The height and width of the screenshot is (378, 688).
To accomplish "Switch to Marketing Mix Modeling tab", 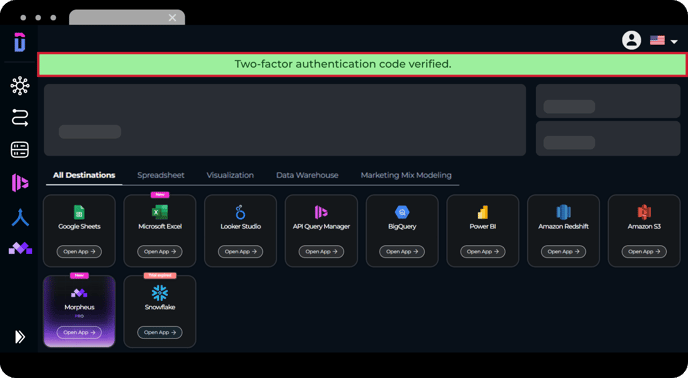I will click(x=406, y=175).
